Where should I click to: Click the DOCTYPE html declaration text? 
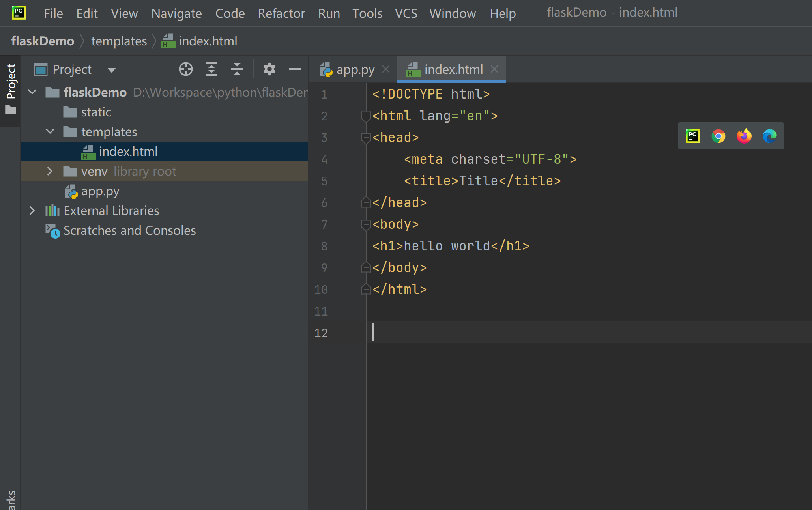[431, 94]
